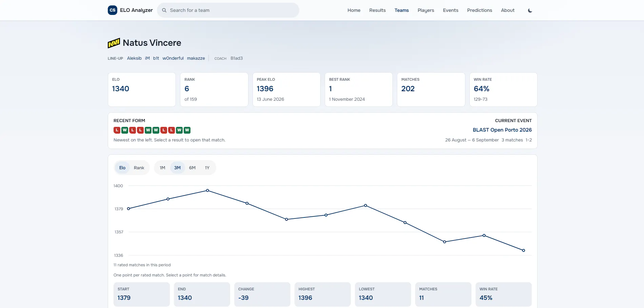
Task: Open player b1t's profile
Action: coord(156,58)
